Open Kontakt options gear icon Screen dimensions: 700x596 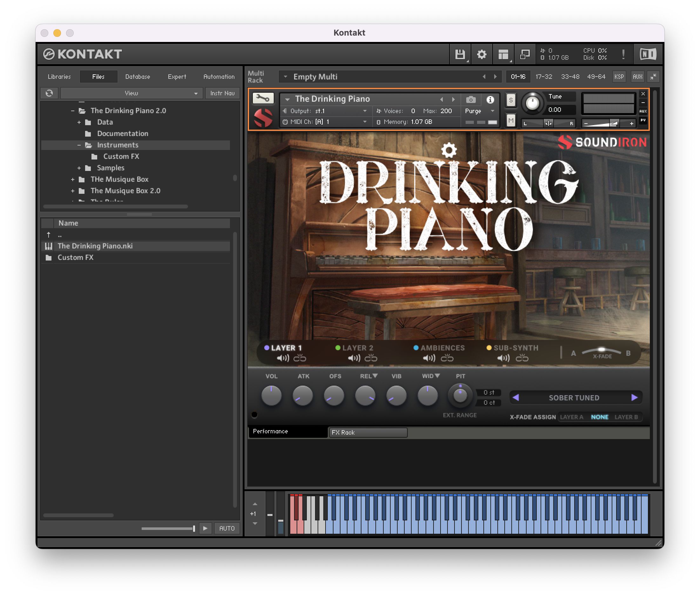click(481, 54)
